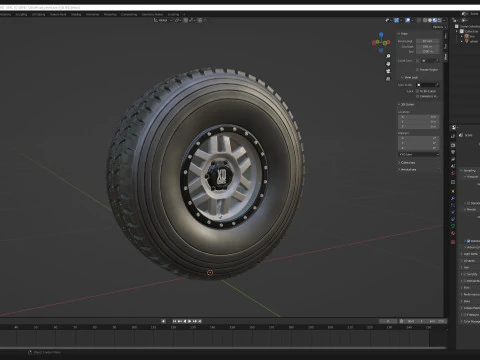
Task: Open transform orientation Global dropdown
Action: [x=163, y=20]
